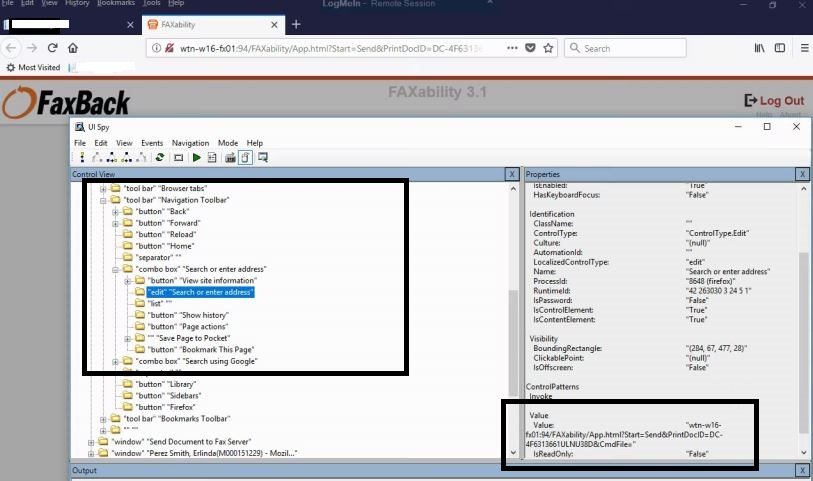Close the FAXability tab
Viewport: 813px width, 481px height.
point(274,24)
